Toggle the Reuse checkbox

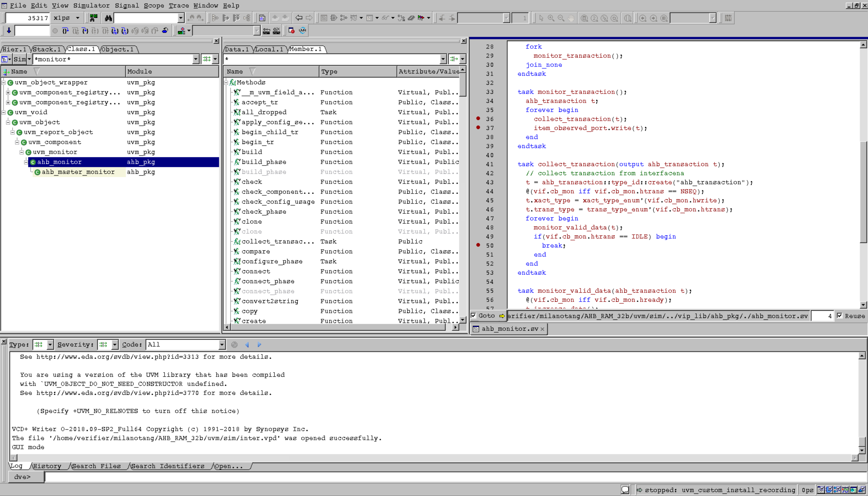point(840,315)
